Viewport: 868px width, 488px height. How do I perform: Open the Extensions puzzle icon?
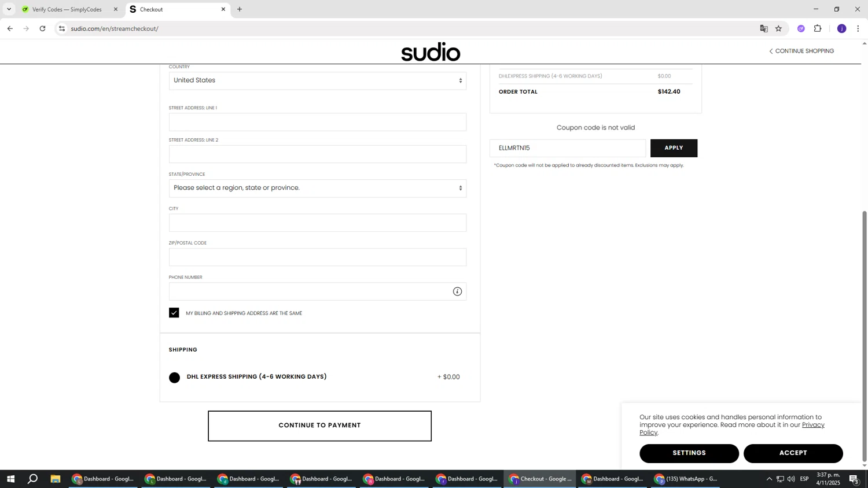818,28
